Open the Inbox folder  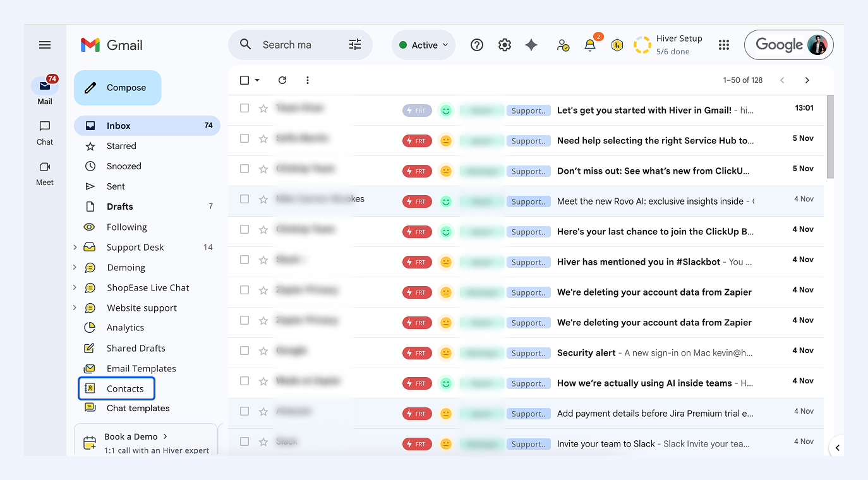tap(147, 126)
